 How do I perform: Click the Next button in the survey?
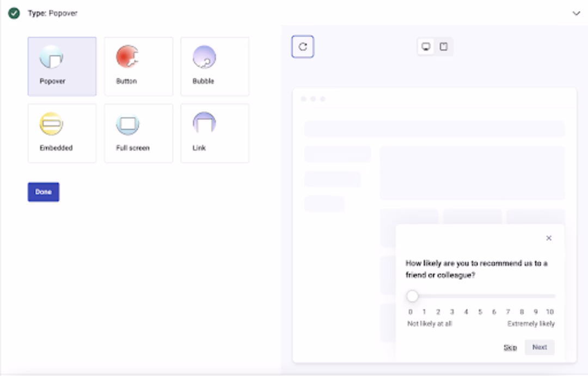click(540, 347)
